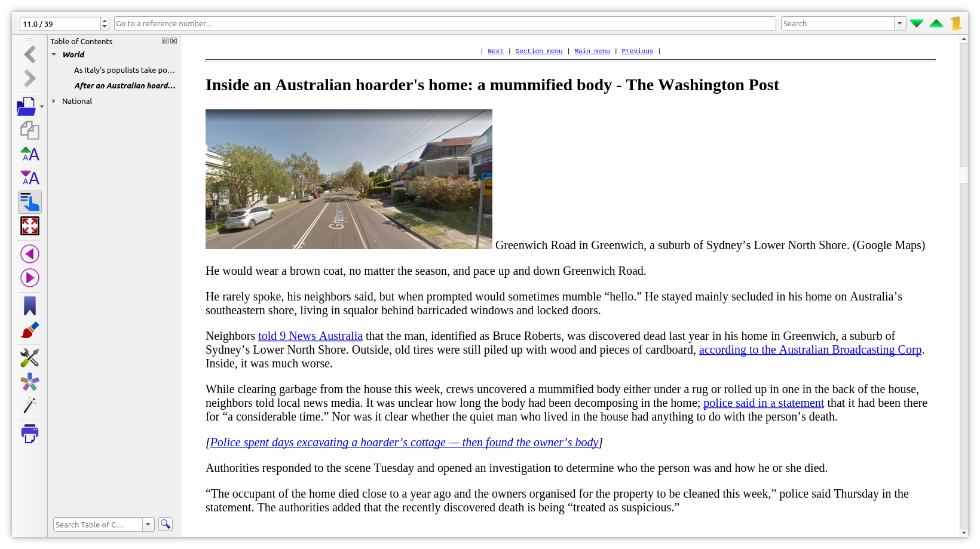Click the colorful pinwheel lookup icon
The image size is (980, 549).
tap(30, 382)
